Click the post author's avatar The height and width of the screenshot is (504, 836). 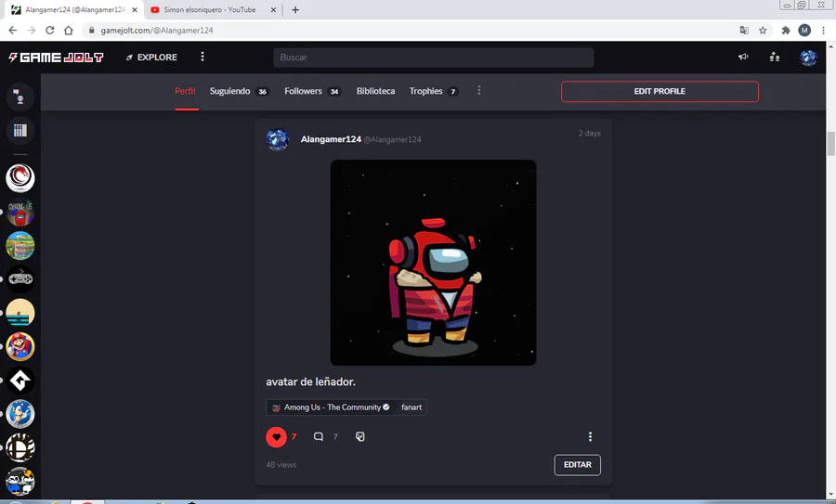click(278, 139)
